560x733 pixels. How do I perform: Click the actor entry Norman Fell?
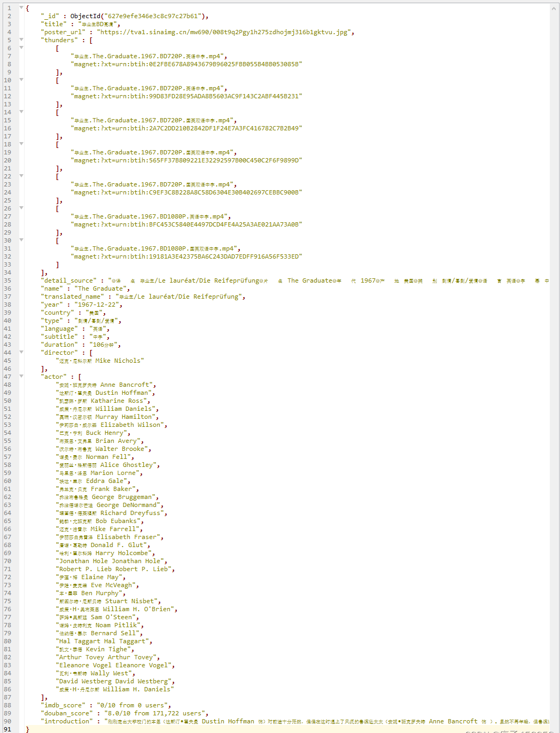pyautogui.click(x=94, y=457)
